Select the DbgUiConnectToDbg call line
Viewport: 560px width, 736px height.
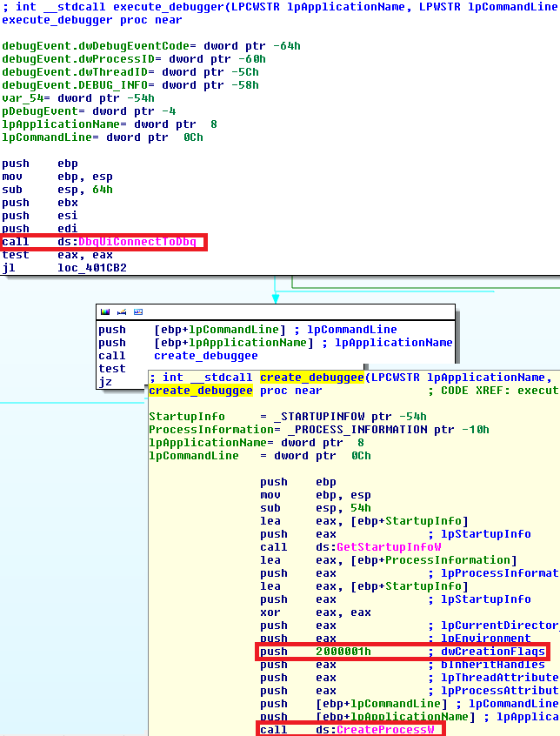(99, 242)
